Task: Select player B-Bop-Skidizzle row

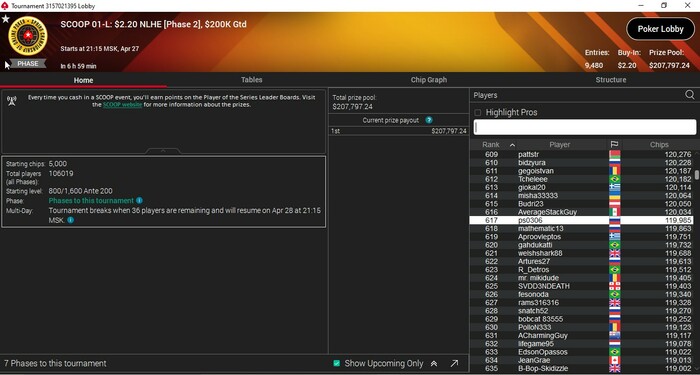Action: pyautogui.click(x=581, y=368)
